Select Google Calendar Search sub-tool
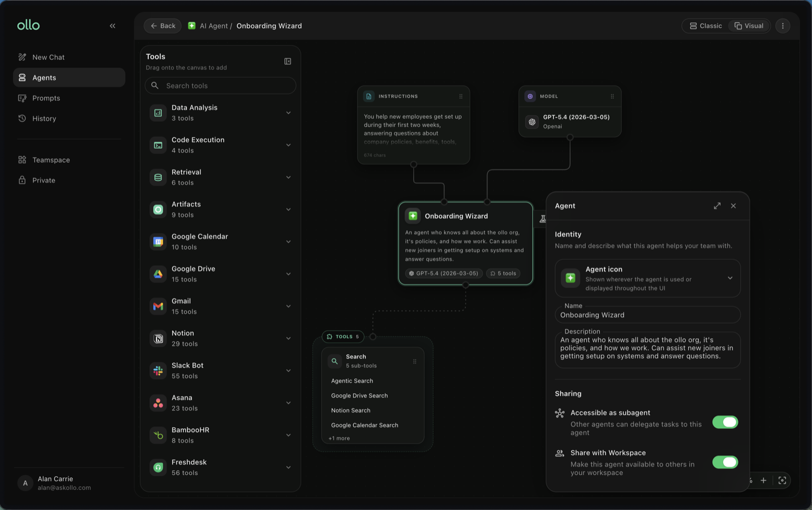812x510 pixels. [x=364, y=425]
